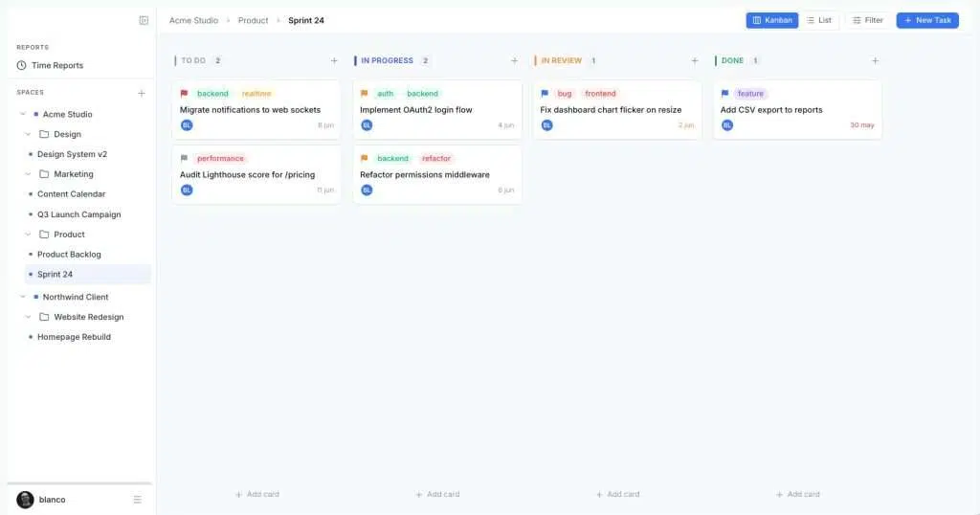Click the Website Redesign folder icon
Viewport: 980px width, 515px height.
point(44,317)
